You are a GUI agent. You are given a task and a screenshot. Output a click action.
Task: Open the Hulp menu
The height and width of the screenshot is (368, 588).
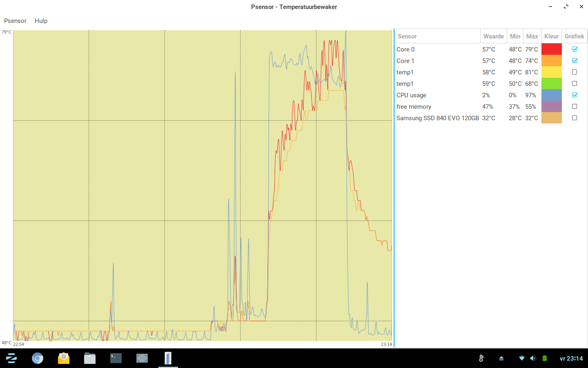click(x=41, y=21)
